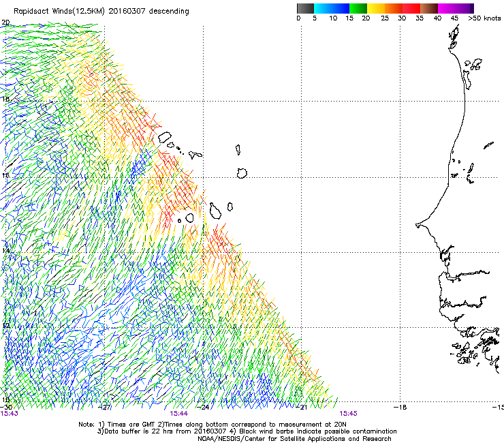Click the -27 longitude axis label
This screenshot has width=504, height=443.
click(104, 408)
